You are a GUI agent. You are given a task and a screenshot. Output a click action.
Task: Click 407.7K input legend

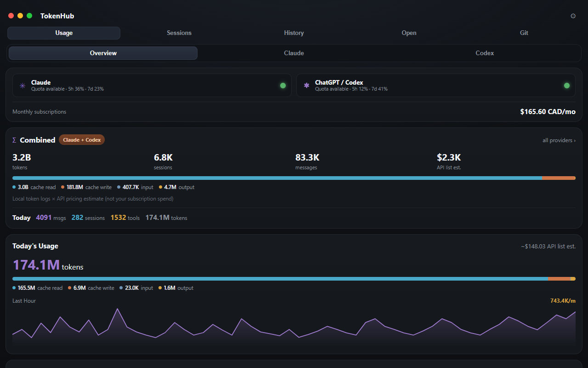(x=136, y=187)
